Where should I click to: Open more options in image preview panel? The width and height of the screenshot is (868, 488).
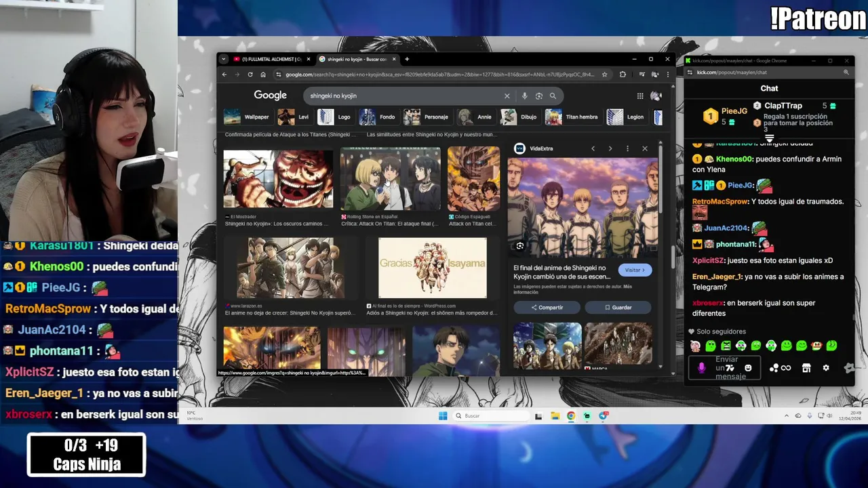pyautogui.click(x=627, y=148)
